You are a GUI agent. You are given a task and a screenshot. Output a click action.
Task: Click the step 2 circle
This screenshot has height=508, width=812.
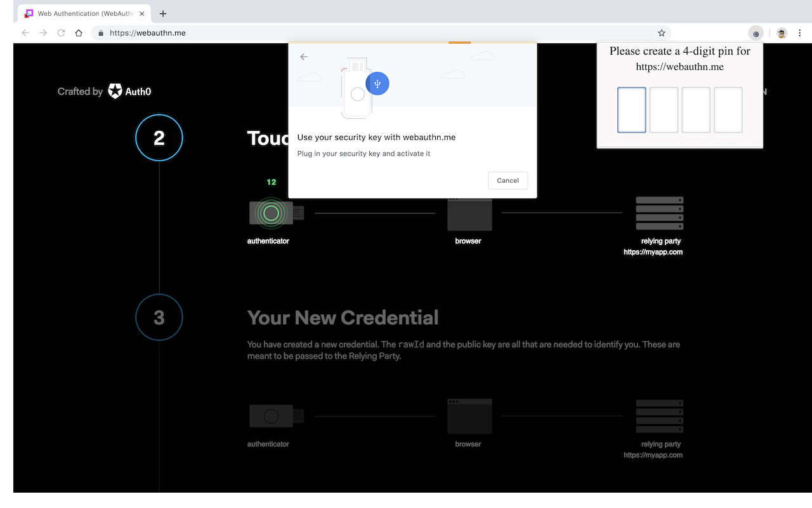[159, 138]
